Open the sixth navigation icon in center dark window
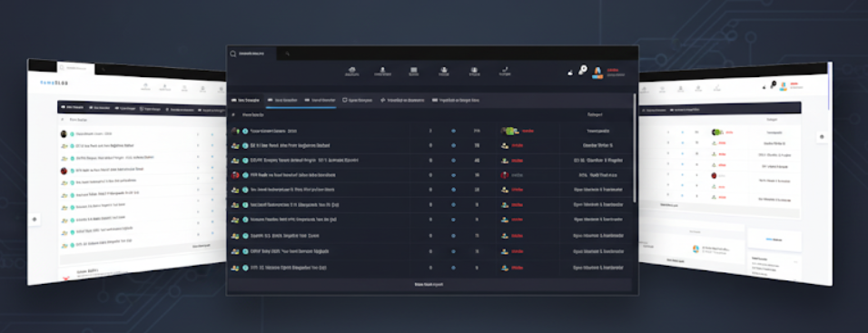 tap(504, 72)
